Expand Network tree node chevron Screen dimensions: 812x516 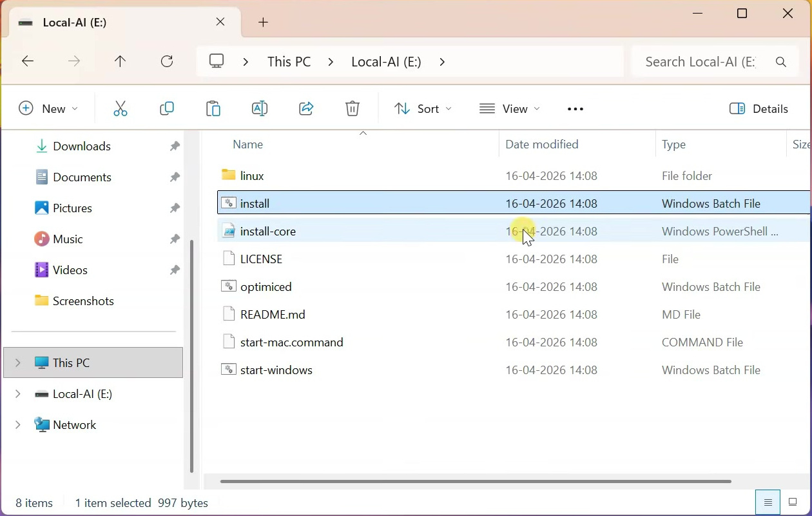pos(17,425)
